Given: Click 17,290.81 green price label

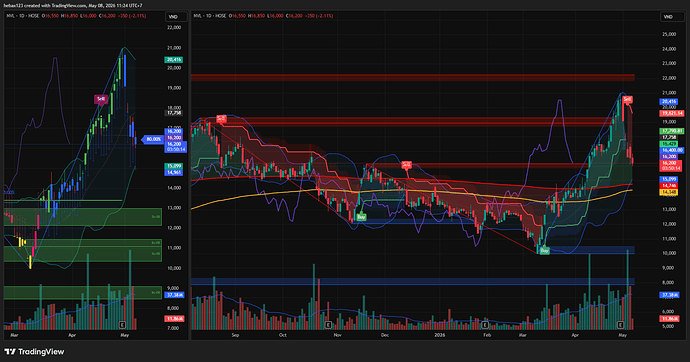Looking at the screenshot, I should [x=672, y=131].
